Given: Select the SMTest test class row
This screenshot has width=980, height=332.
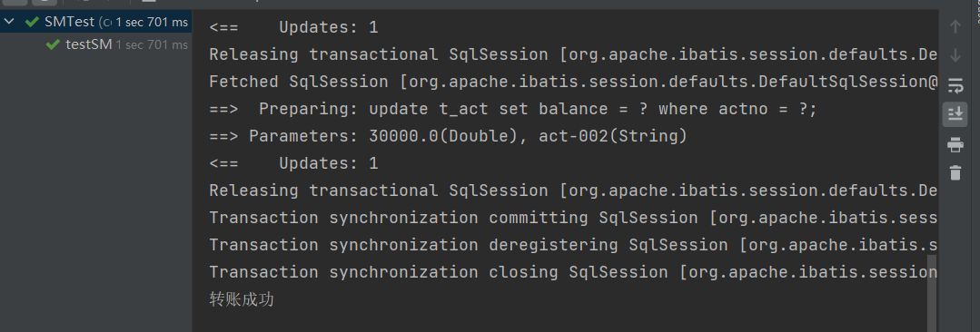Looking at the screenshot, I should click(95, 22).
